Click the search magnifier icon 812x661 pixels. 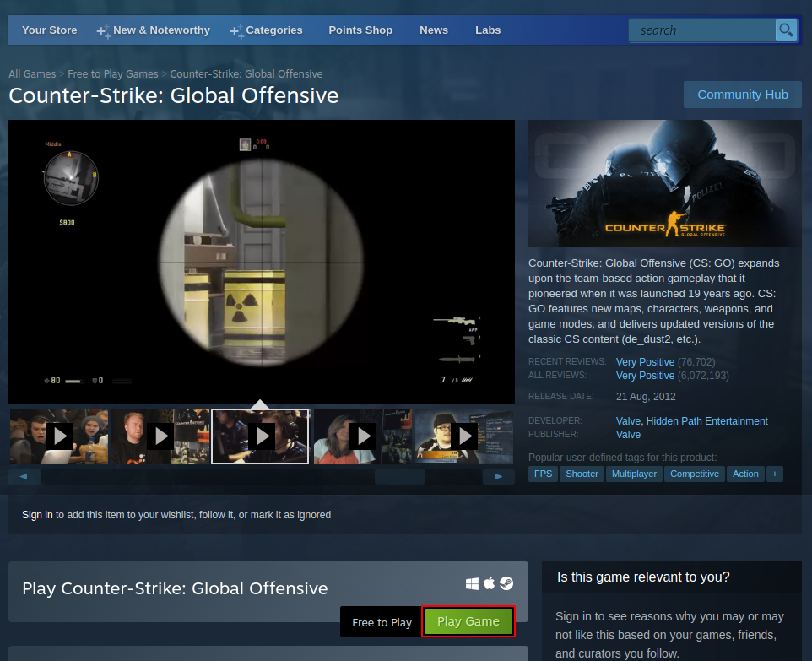click(786, 30)
